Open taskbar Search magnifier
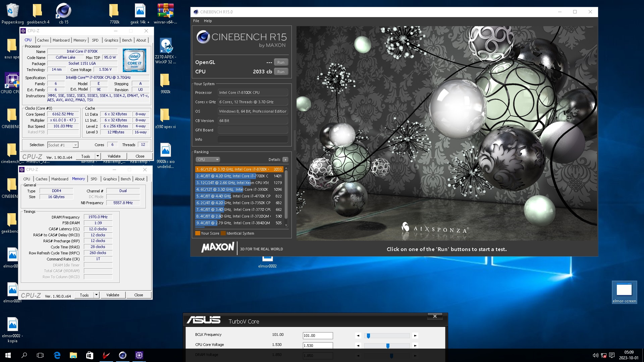Image resolution: width=644 pixels, height=362 pixels. (x=24, y=355)
